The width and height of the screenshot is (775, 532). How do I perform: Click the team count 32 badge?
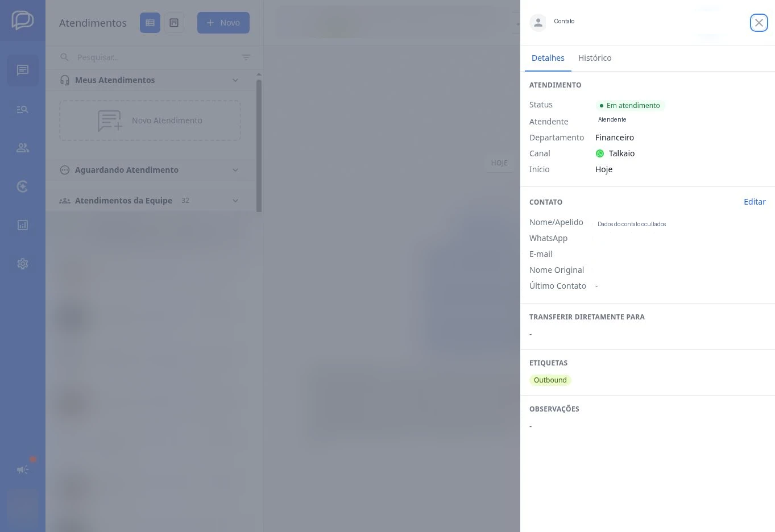[x=185, y=201]
